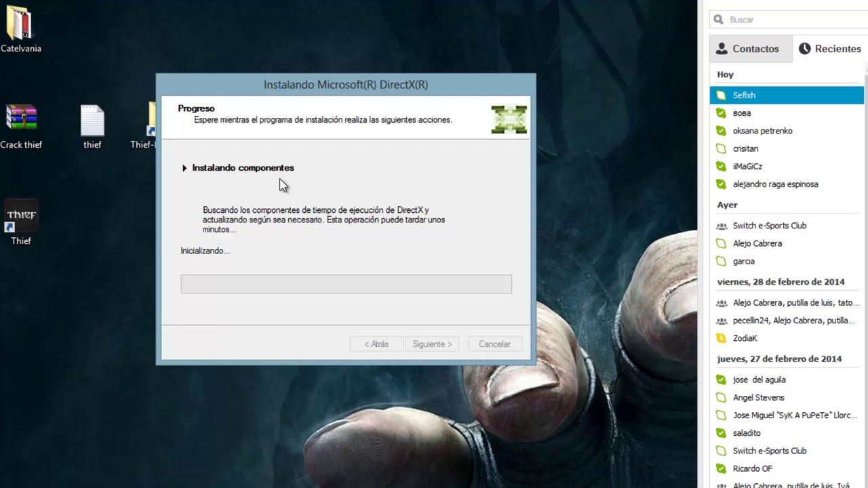
Task: Click the Skype Buscar search field
Action: 790,20
